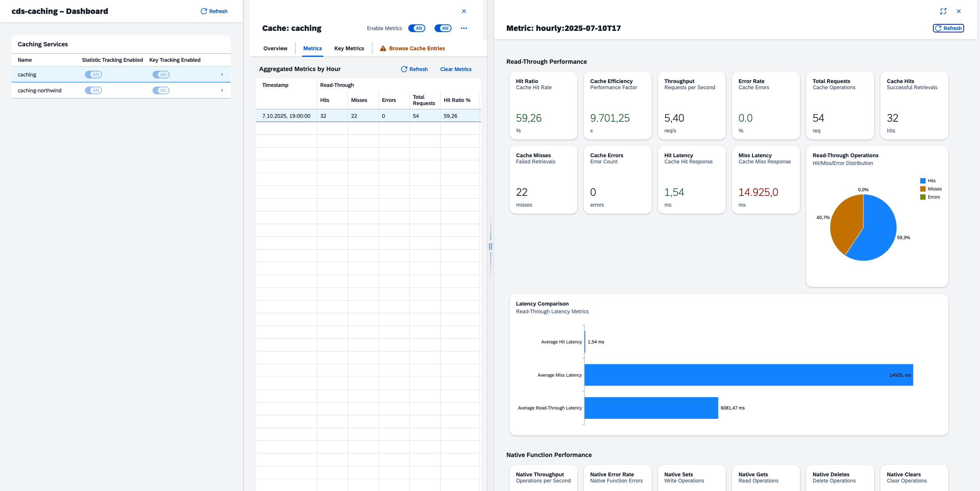980x491 pixels.
Task: Click the Clear Metrics link
Action: (x=455, y=69)
